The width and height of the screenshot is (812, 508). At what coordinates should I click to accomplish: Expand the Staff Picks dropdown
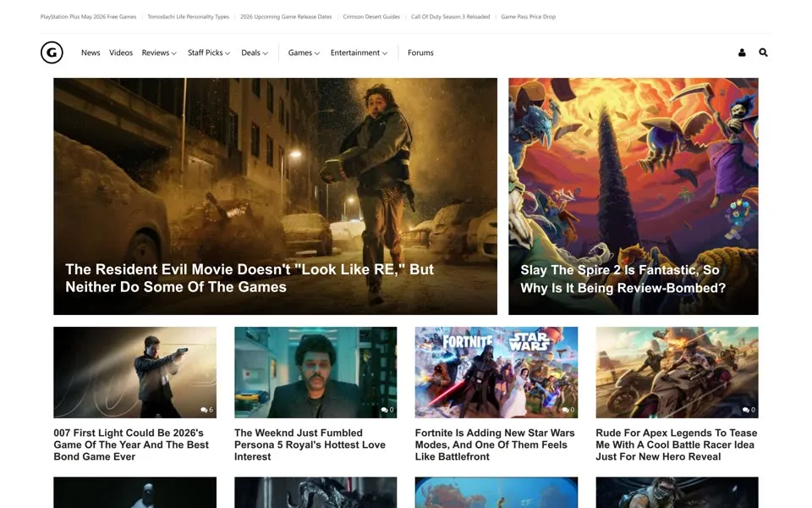209,52
